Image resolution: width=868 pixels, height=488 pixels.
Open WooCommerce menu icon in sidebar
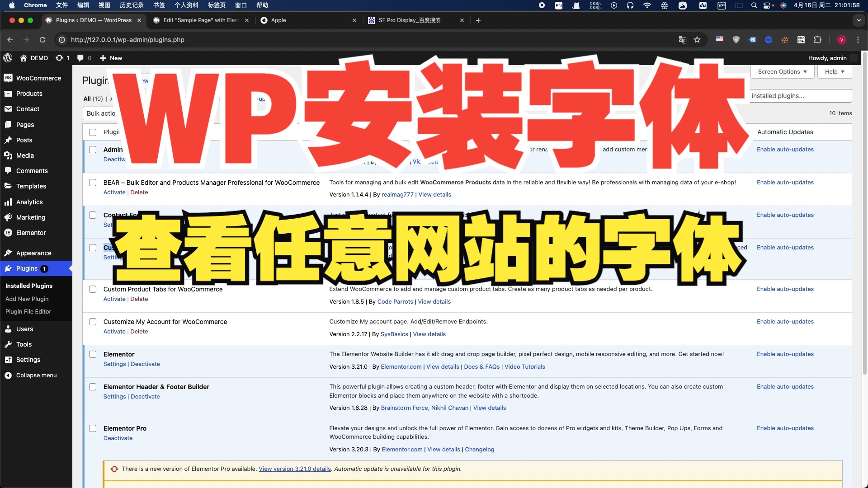[x=8, y=78]
